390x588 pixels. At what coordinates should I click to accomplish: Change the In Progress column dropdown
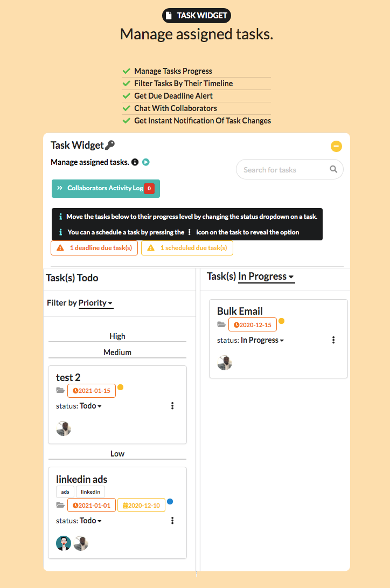click(266, 276)
